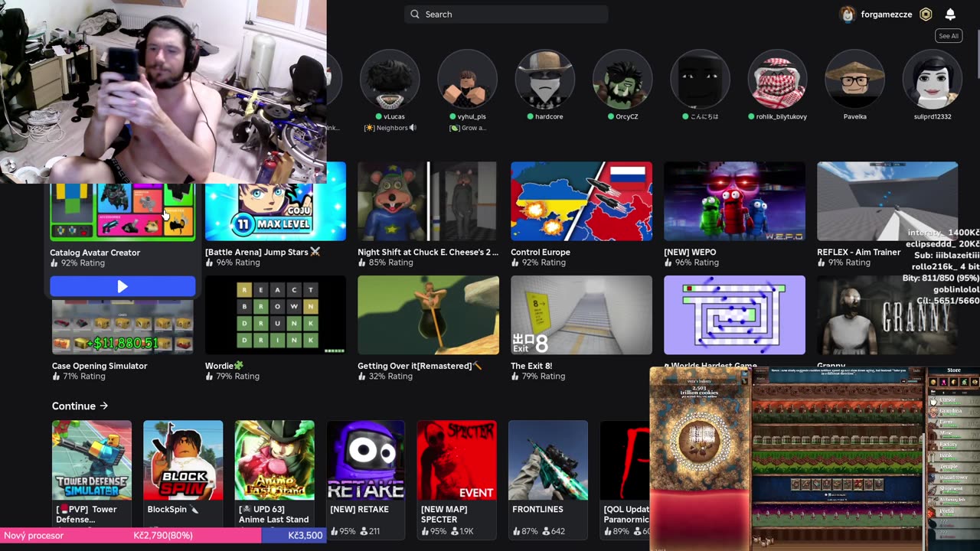This screenshot has height=551, width=980.
Task: Open friend OrcyCZ avatar
Action: (x=622, y=79)
